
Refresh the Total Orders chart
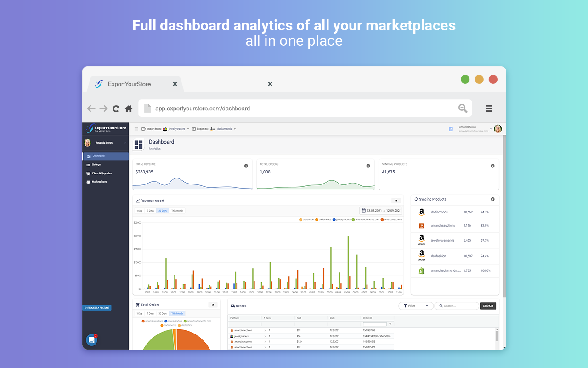pyautogui.click(x=213, y=305)
